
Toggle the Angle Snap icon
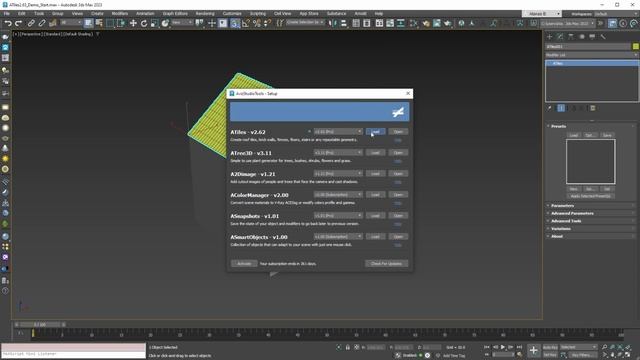[246, 24]
